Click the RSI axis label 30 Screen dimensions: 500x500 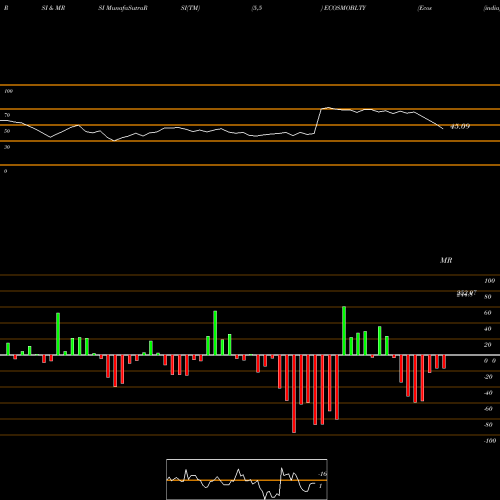[7, 147]
